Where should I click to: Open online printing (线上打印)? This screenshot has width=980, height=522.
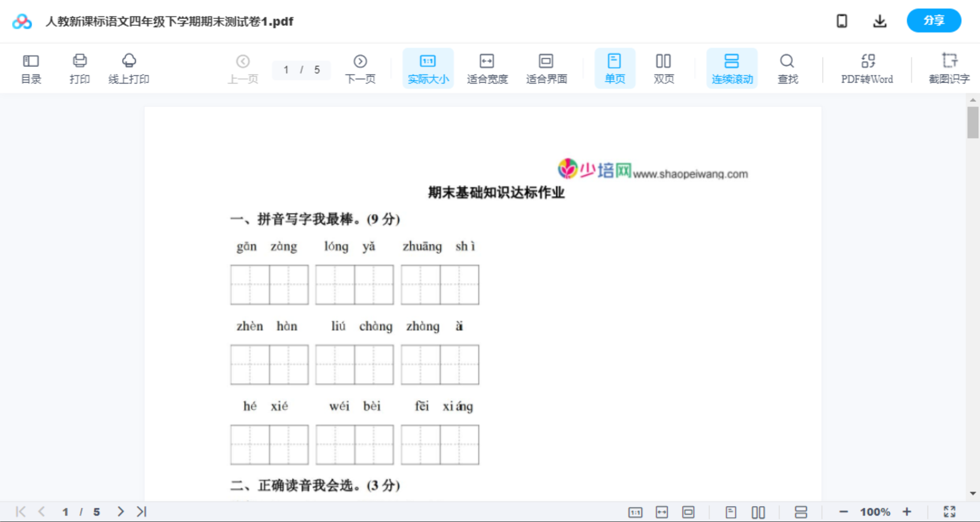coord(129,68)
